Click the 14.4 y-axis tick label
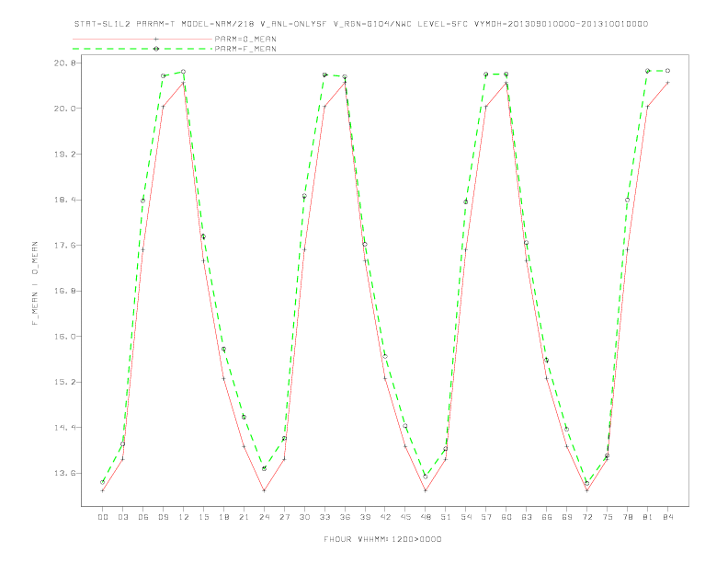 64,428
